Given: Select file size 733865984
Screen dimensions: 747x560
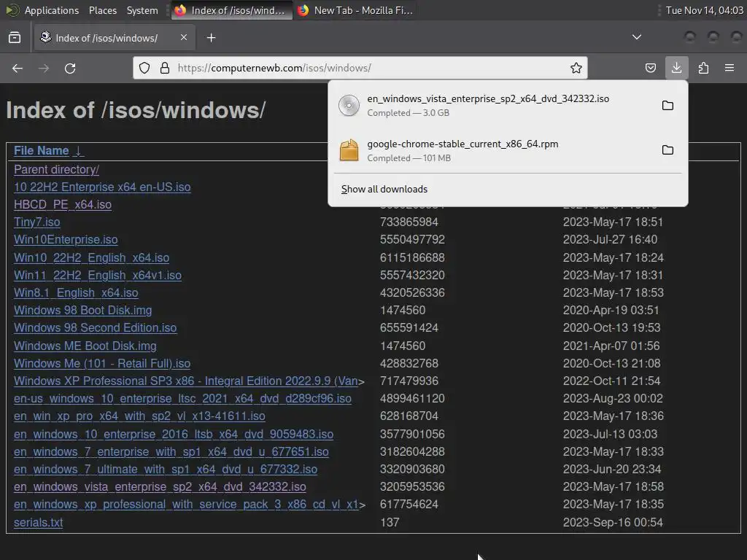Looking at the screenshot, I should pyautogui.click(x=409, y=222).
